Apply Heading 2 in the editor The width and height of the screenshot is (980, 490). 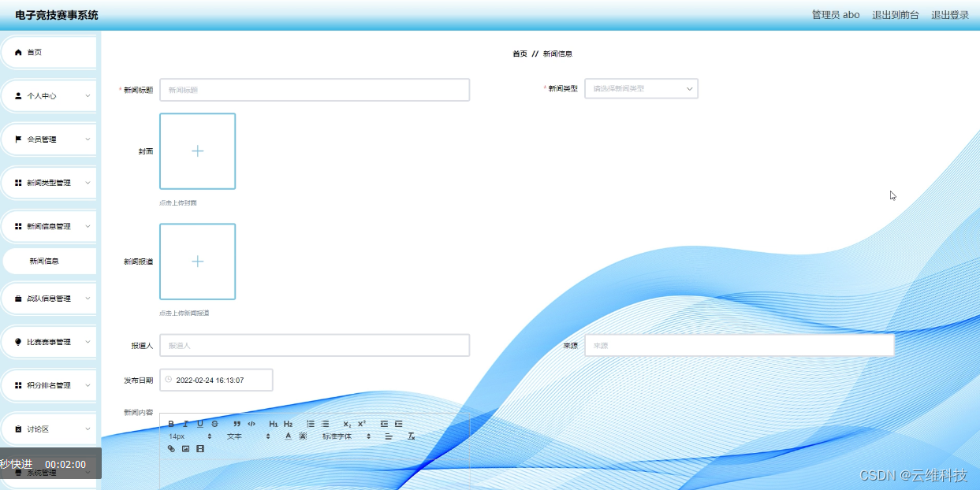(x=288, y=424)
